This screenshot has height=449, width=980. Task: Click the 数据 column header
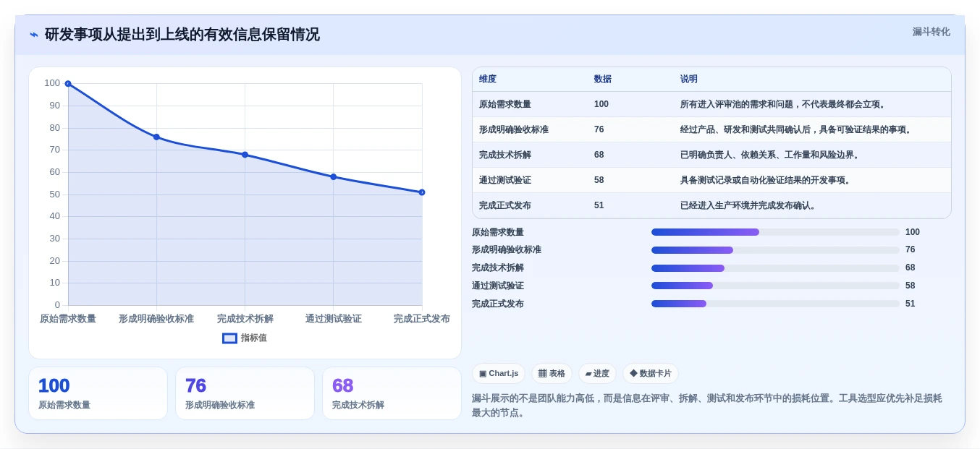(x=603, y=80)
